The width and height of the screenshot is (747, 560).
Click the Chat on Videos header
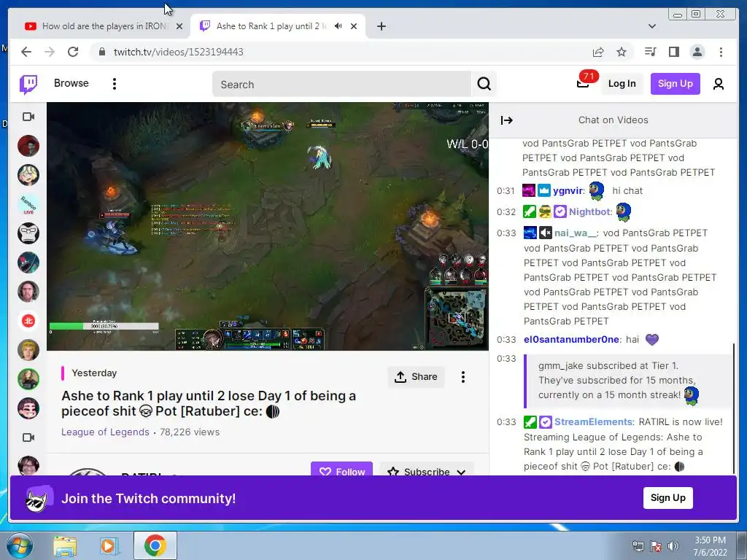pos(613,120)
